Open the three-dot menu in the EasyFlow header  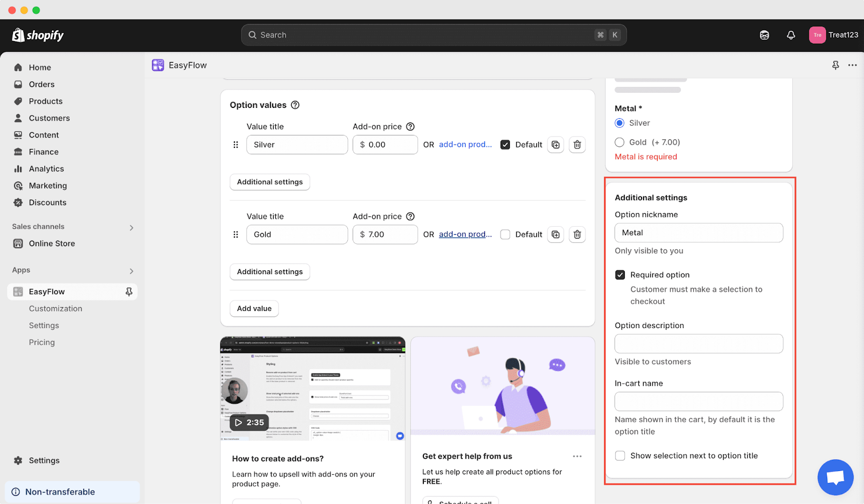click(x=852, y=65)
